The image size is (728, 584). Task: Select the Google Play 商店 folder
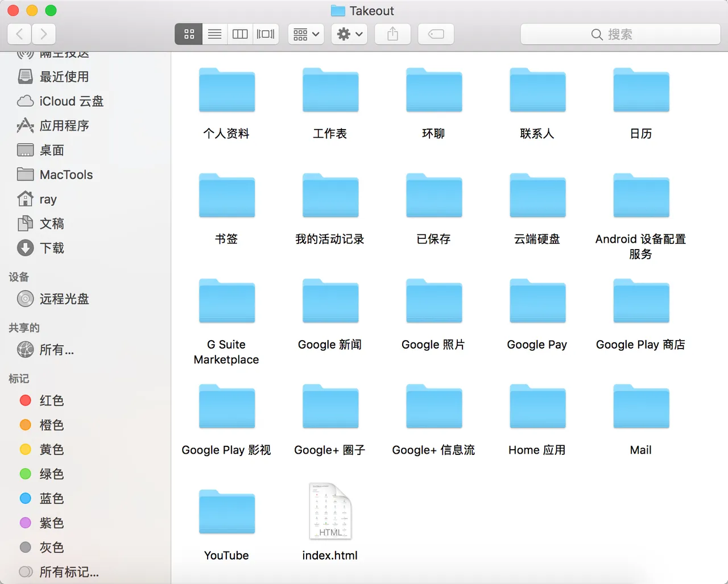pos(641,301)
